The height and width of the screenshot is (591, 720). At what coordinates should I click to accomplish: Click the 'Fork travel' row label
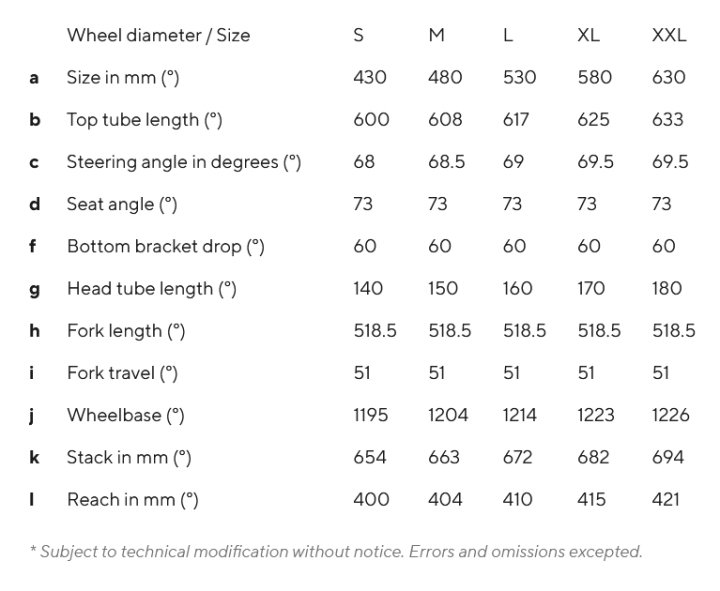click(123, 373)
